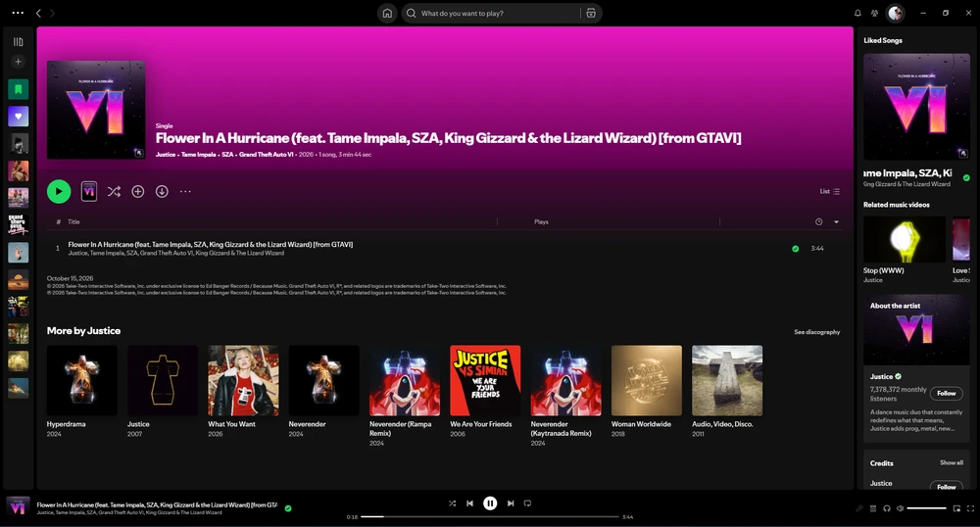Open more options for this single
This screenshot has height=527, width=980.
tap(185, 192)
